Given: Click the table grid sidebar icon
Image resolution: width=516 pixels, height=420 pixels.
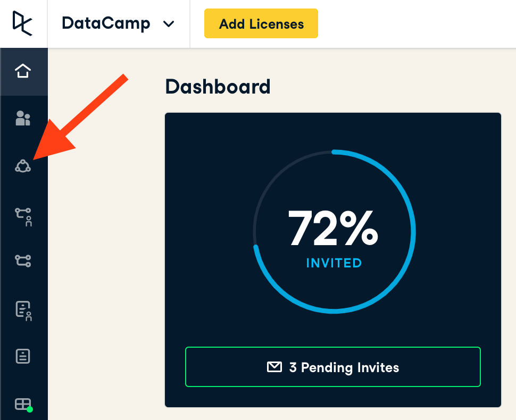Looking at the screenshot, I should click(23, 404).
